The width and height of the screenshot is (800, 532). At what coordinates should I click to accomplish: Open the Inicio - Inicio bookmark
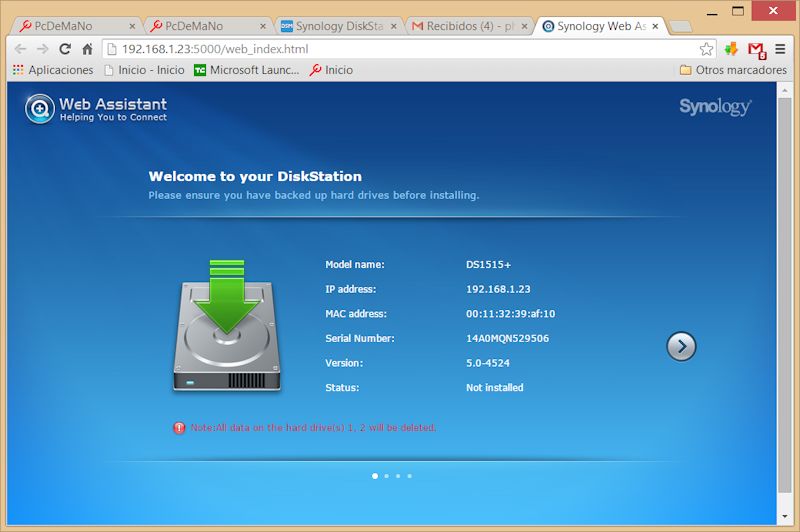coord(144,70)
